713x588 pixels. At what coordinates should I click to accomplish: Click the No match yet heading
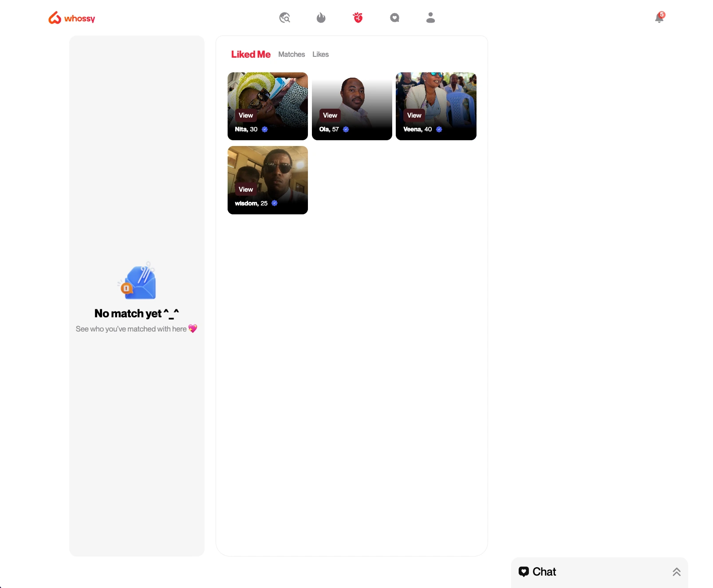tap(137, 313)
